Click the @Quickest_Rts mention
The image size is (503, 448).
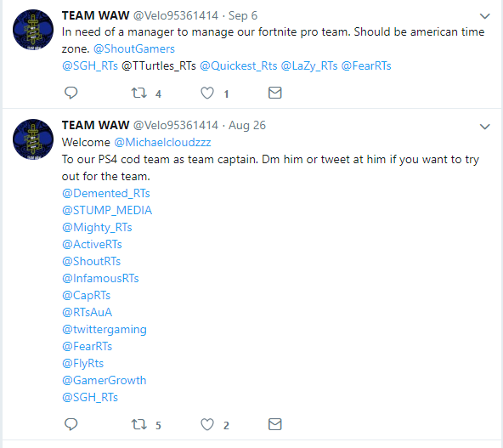(239, 65)
